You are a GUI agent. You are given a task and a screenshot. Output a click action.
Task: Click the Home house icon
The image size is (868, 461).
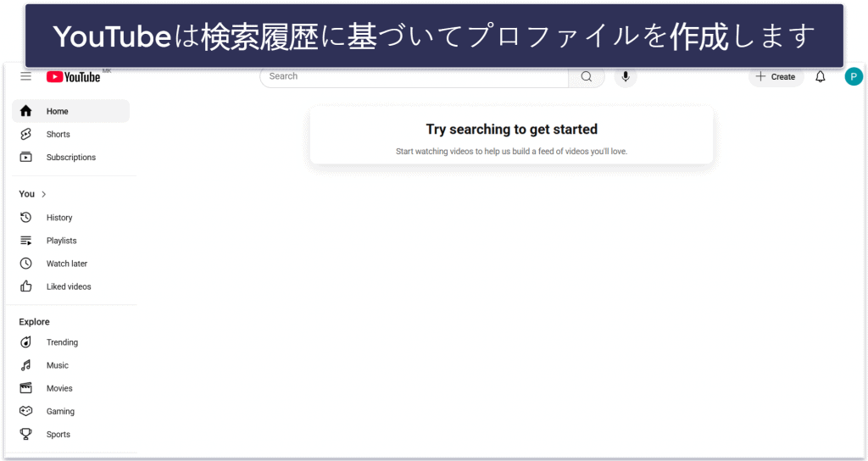coord(26,111)
